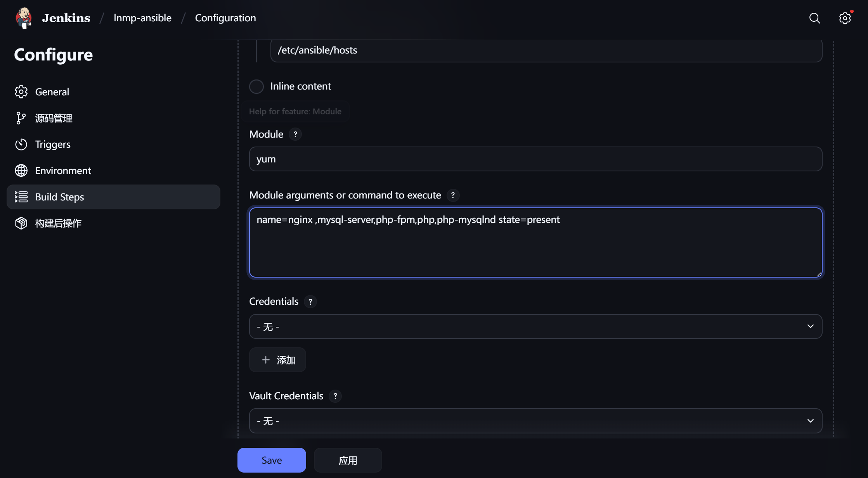Click the Module input field containing yum
The width and height of the screenshot is (868, 478).
535,159
